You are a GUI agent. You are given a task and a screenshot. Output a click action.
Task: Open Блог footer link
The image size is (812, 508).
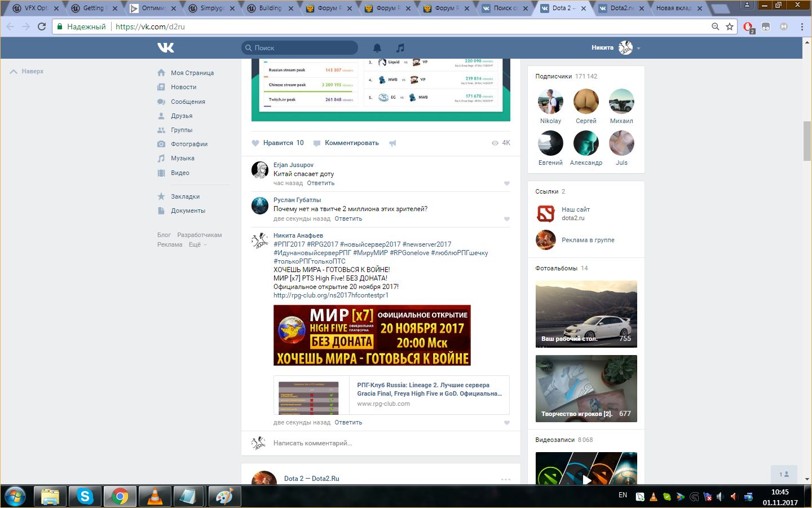click(x=164, y=235)
